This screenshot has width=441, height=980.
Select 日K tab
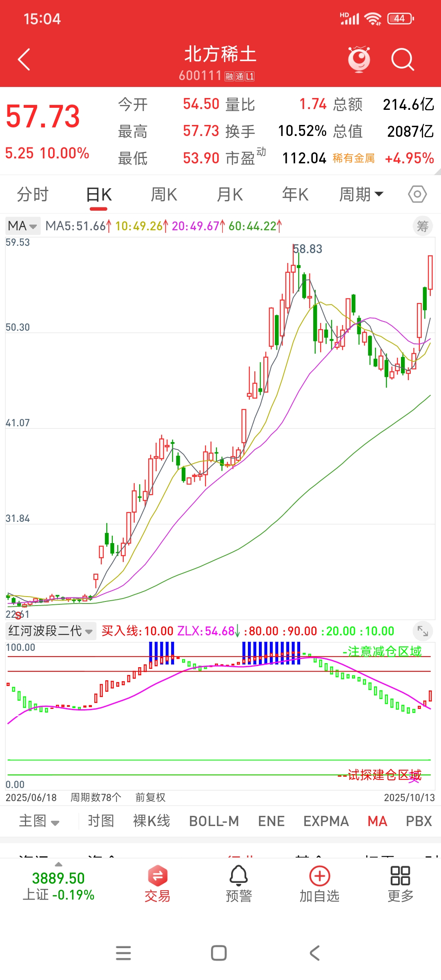[99, 195]
